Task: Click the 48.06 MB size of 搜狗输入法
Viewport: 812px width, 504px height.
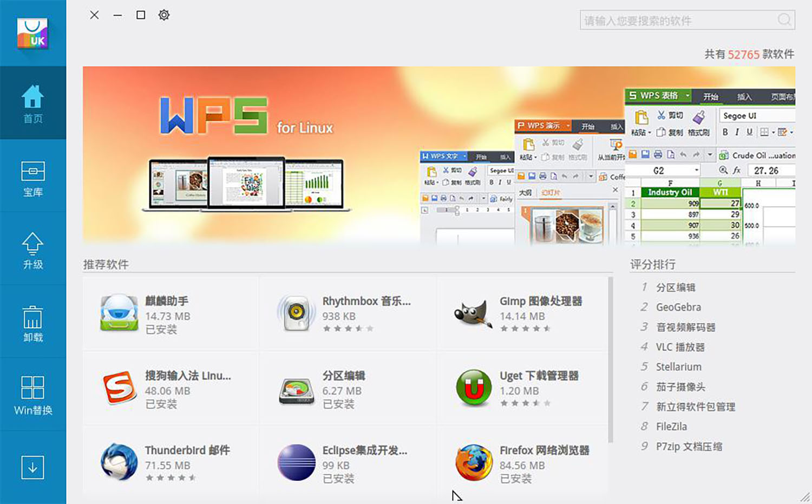Action: coord(167,391)
